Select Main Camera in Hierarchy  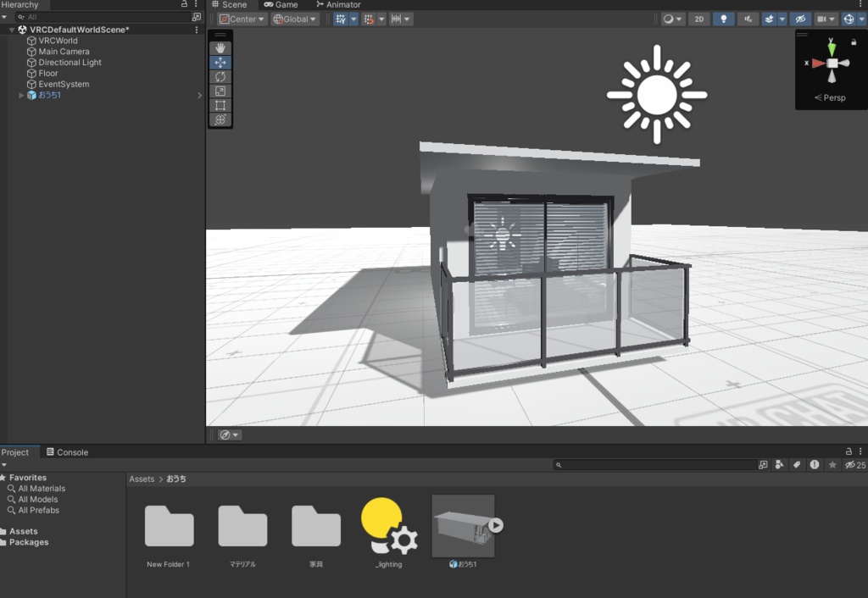[x=64, y=52]
